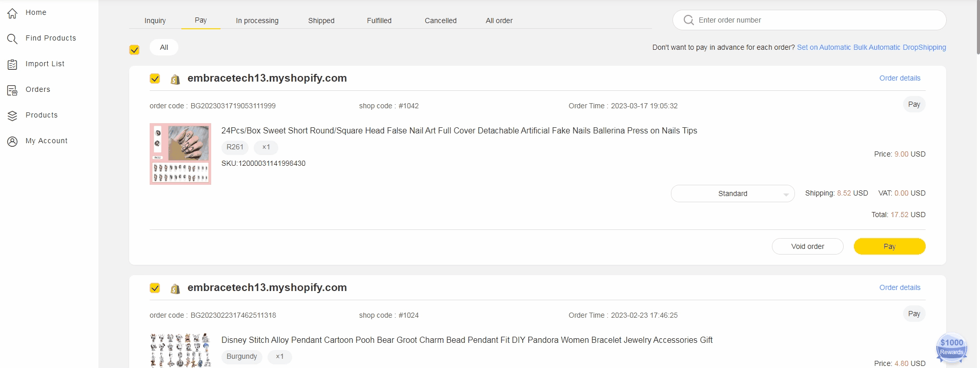The image size is (980, 368).
Task: Open the $1000 Rewards badge
Action: coord(951,348)
